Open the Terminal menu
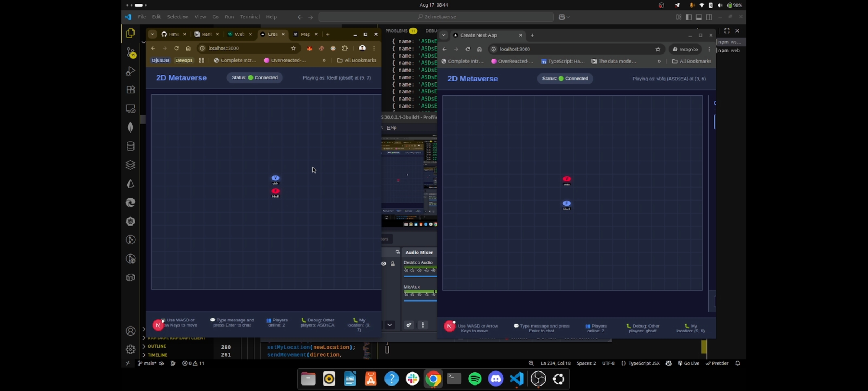 click(250, 17)
